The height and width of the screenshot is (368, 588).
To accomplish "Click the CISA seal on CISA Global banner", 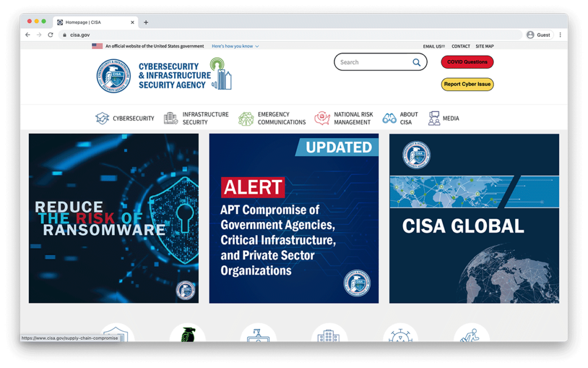I will coord(416,155).
